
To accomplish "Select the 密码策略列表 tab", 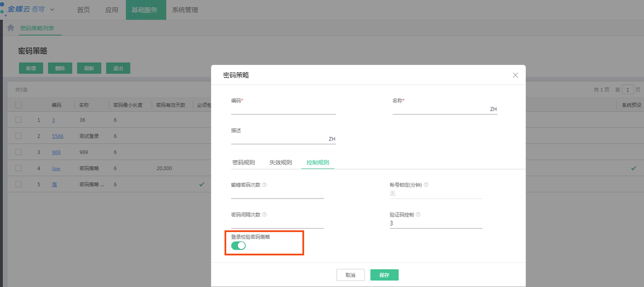I will (x=37, y=28).
